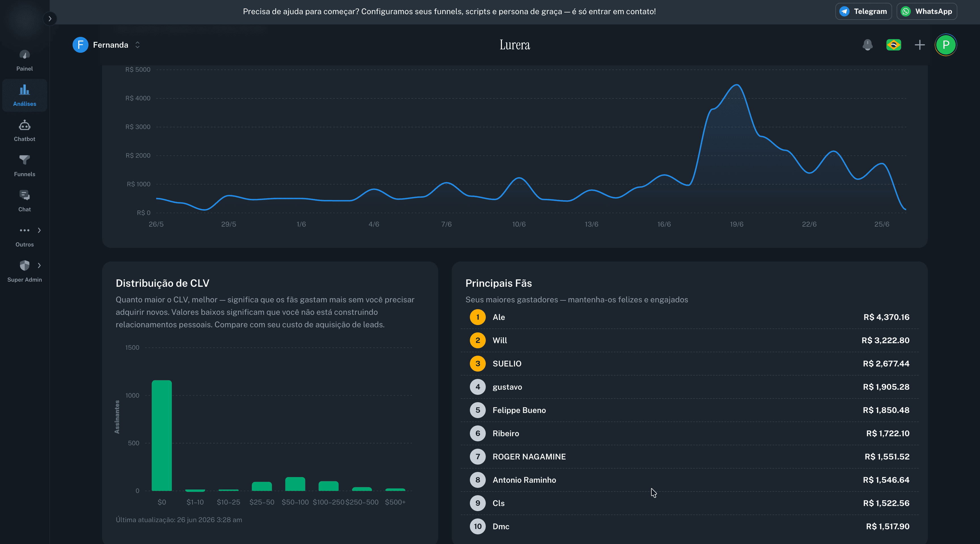
Task: Contact support via WhatsApp button
Action: coord(927,11)
